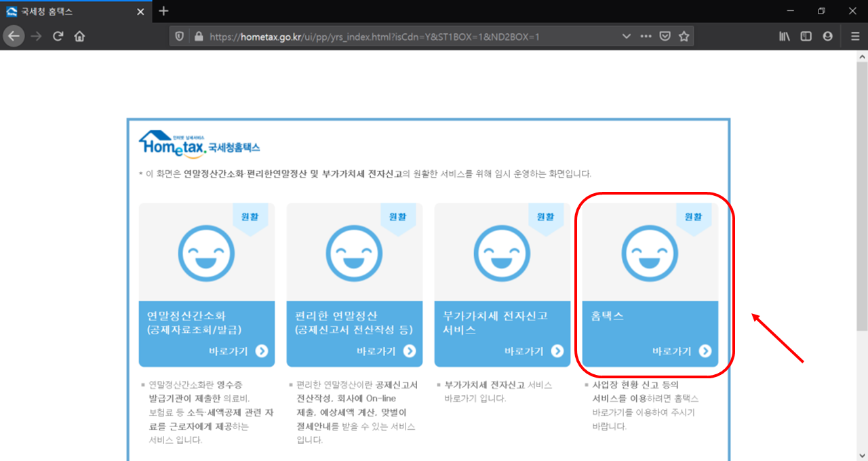Image resolution: width=868 pixels, height=461 pixels.
Task: Toggle the sidebar panel icon
Action: coord(806,37)
